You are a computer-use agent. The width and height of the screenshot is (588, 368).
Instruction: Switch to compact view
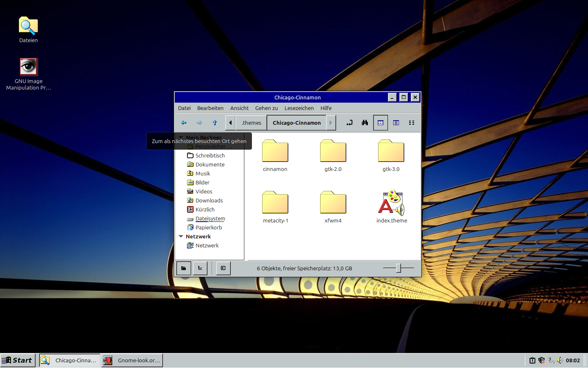coord(412,123)
